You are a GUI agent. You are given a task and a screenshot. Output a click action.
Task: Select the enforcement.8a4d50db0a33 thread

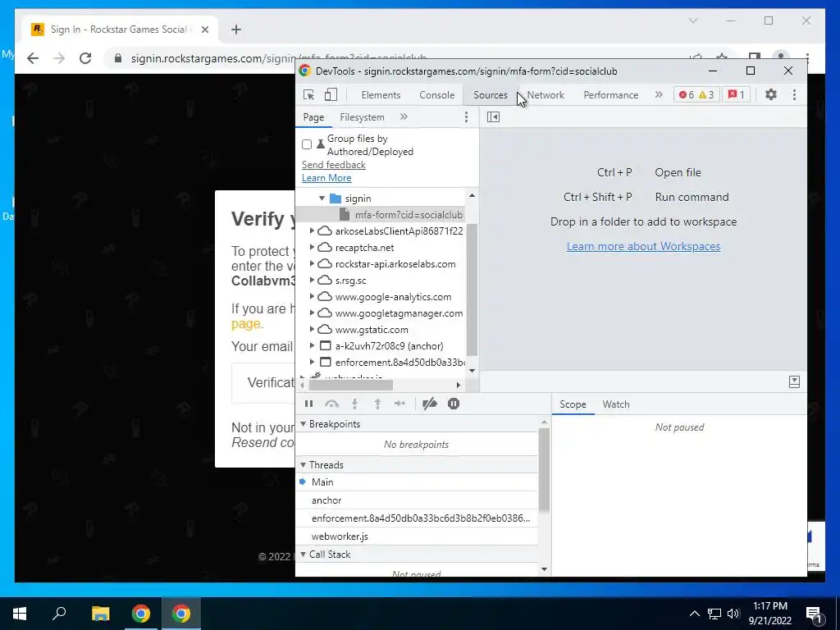(416, 518)
